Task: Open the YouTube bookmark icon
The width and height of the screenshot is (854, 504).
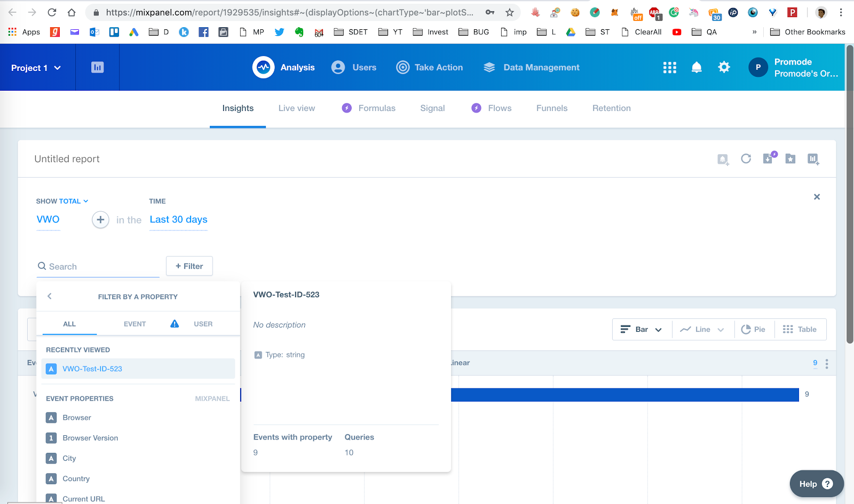Action: 677,32
